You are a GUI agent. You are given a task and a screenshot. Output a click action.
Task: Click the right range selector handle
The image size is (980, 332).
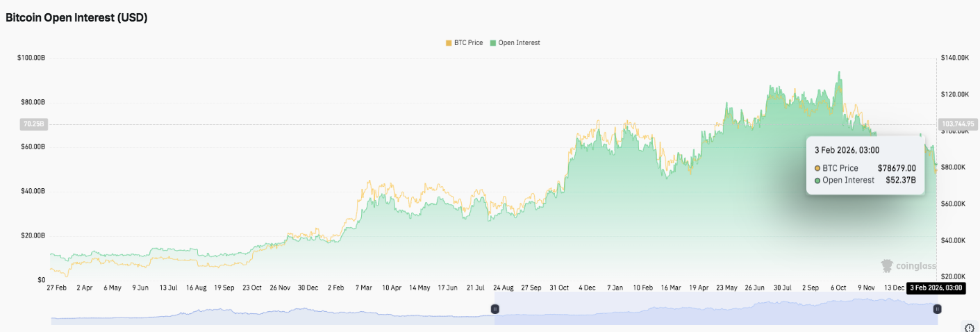click(937, 309)
